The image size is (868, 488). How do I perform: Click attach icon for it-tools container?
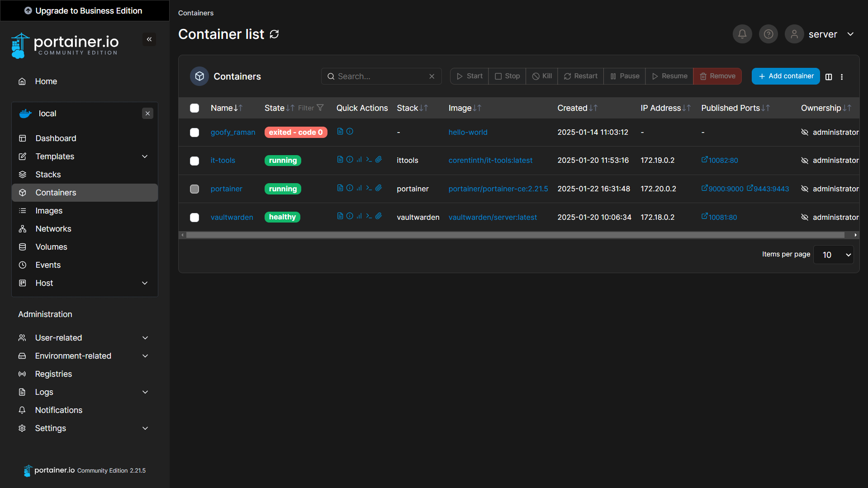point(379,160)
